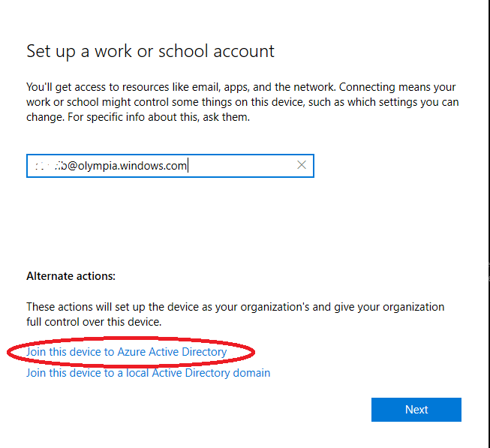Click the blank area below the email field

(170, 218)
